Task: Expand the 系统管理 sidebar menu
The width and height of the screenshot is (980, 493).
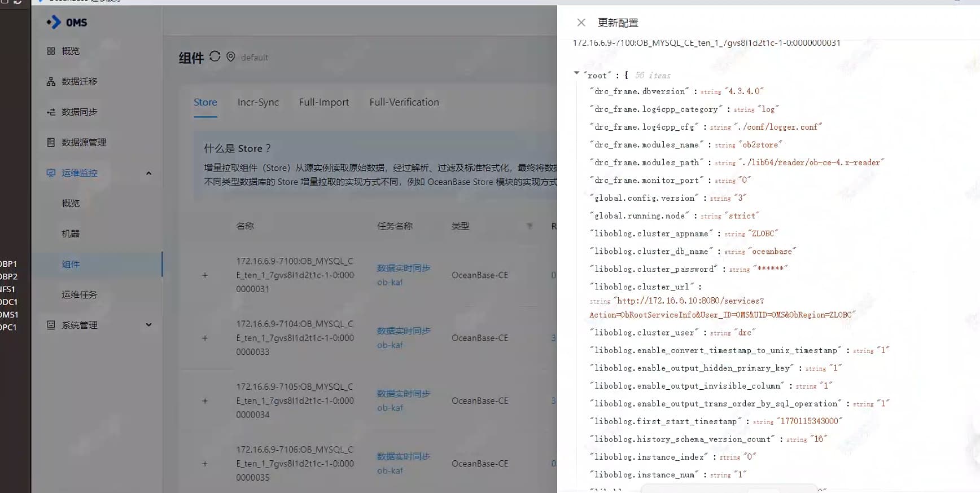Action: (148, 325)
